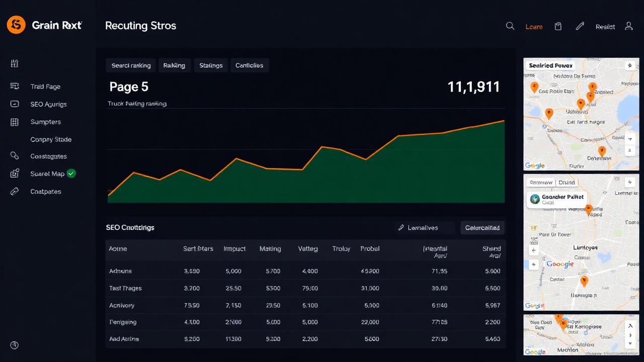Select the Raiking tab
The image size is (644, 362).
pos(174,65)
